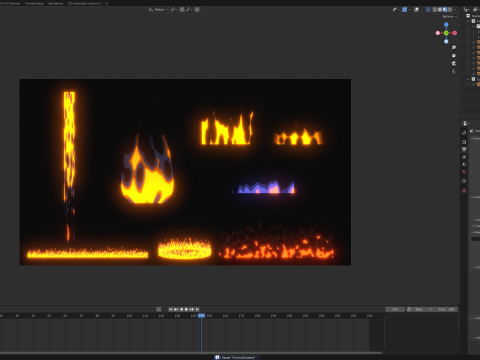Click the zoom view magnifier icon

pyautogui.click(x=454, y=47)
